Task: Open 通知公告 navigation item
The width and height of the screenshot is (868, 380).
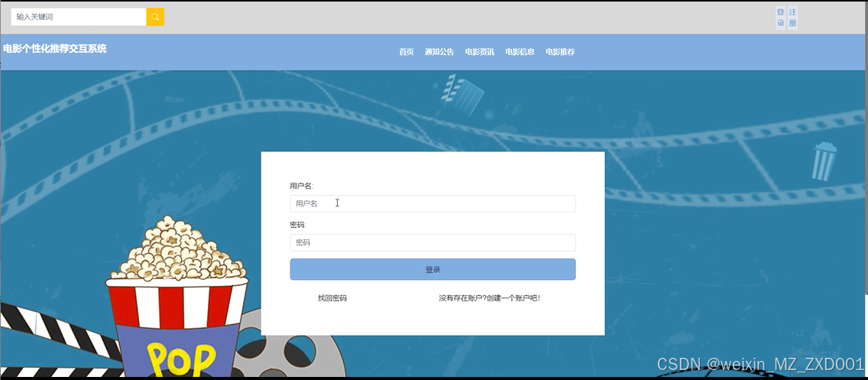Action: tap(439, 52)
